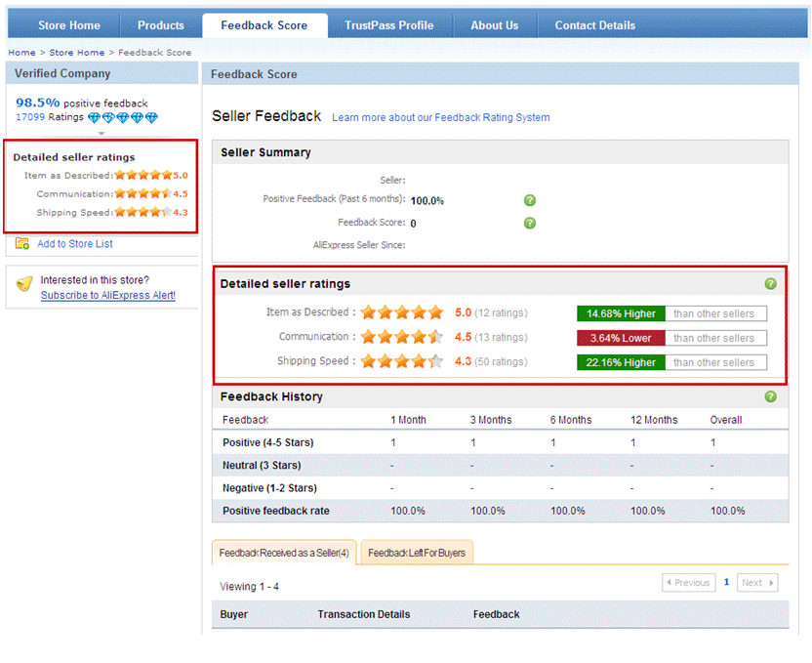Select Feedback Received as a Seller tab

click(284, 553)
